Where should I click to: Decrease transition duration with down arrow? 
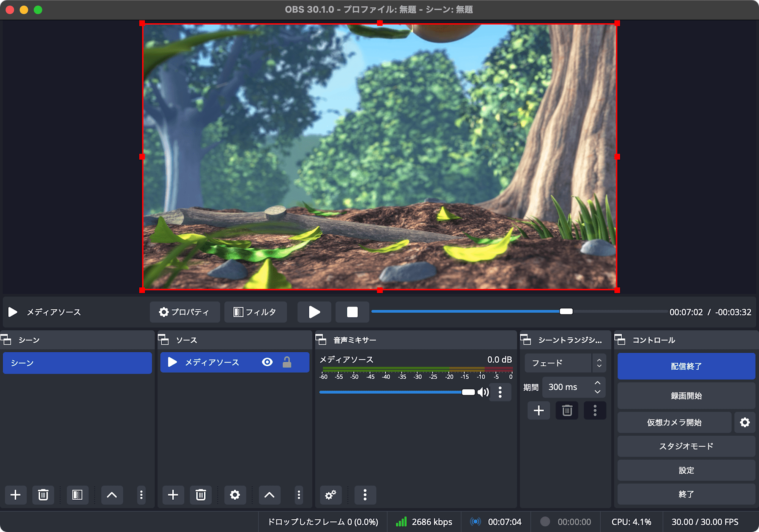pos(598,392)
